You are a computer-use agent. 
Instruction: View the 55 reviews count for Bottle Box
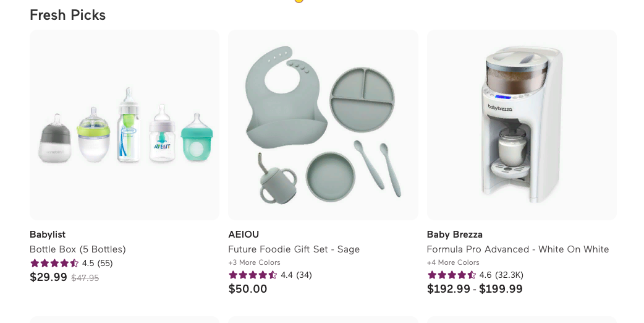coord(105,263)
